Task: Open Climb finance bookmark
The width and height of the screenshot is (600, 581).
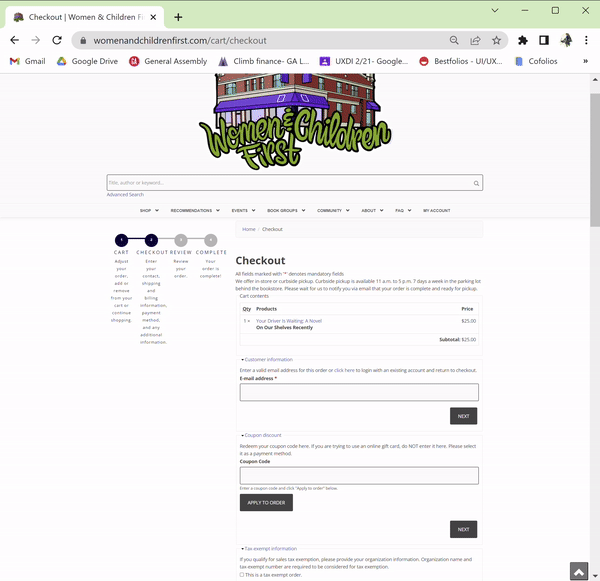Action: tap(263, 61)
